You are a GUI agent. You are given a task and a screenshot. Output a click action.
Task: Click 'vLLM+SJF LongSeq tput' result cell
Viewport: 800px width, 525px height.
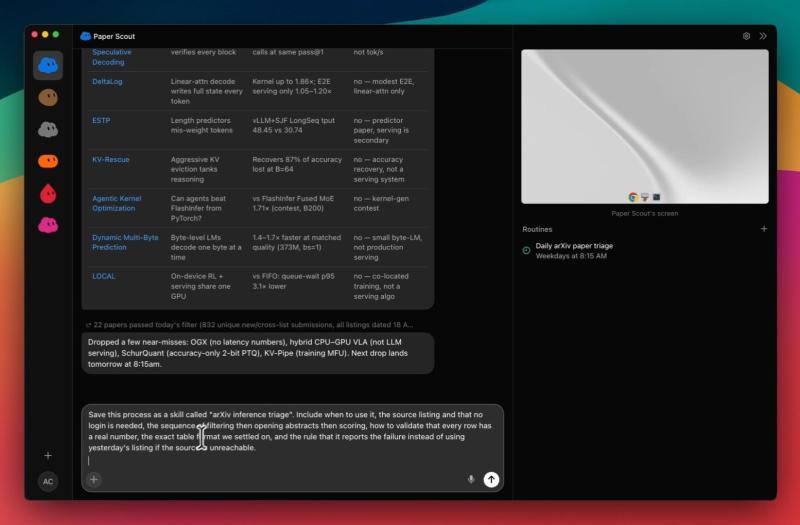293,126
